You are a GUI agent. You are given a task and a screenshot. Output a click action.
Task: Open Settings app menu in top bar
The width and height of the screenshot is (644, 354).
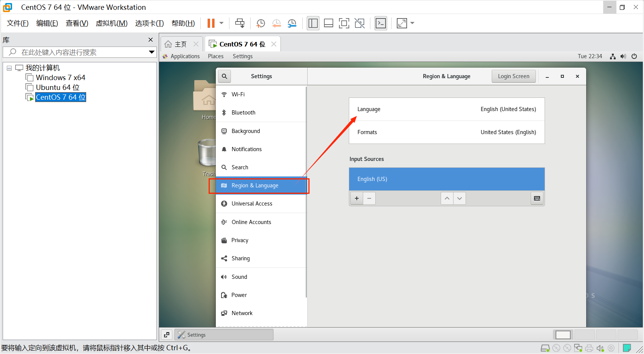(243, 56)
